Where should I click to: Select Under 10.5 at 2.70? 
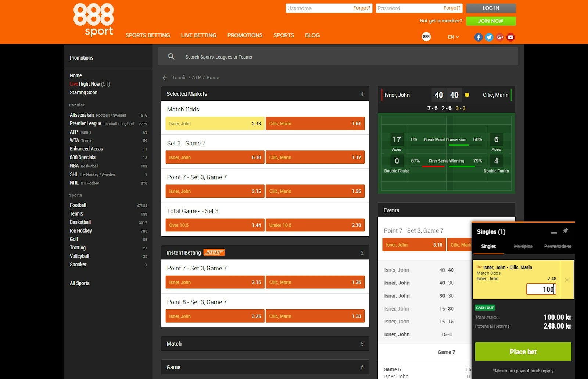[315, 225]
